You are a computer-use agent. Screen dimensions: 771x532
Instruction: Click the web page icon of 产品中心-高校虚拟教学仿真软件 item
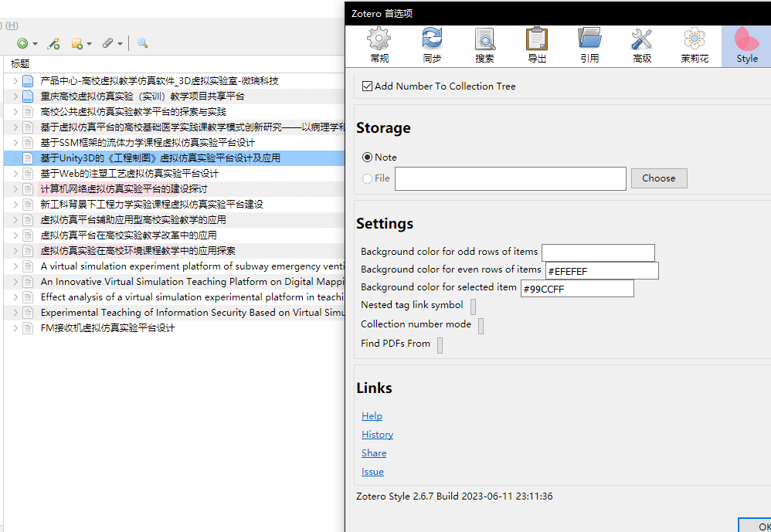click(28, 81)
